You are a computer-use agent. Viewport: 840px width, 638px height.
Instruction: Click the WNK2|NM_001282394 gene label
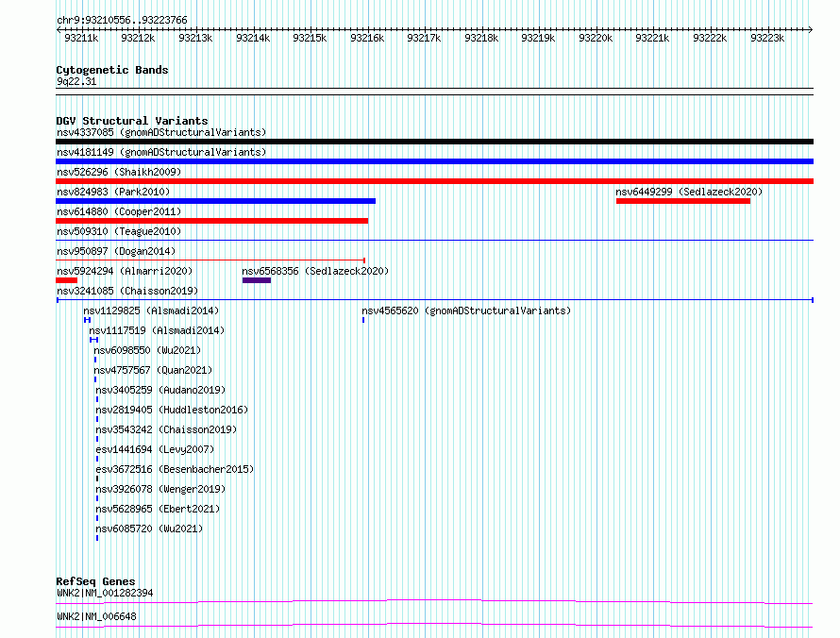click(105, 593)
